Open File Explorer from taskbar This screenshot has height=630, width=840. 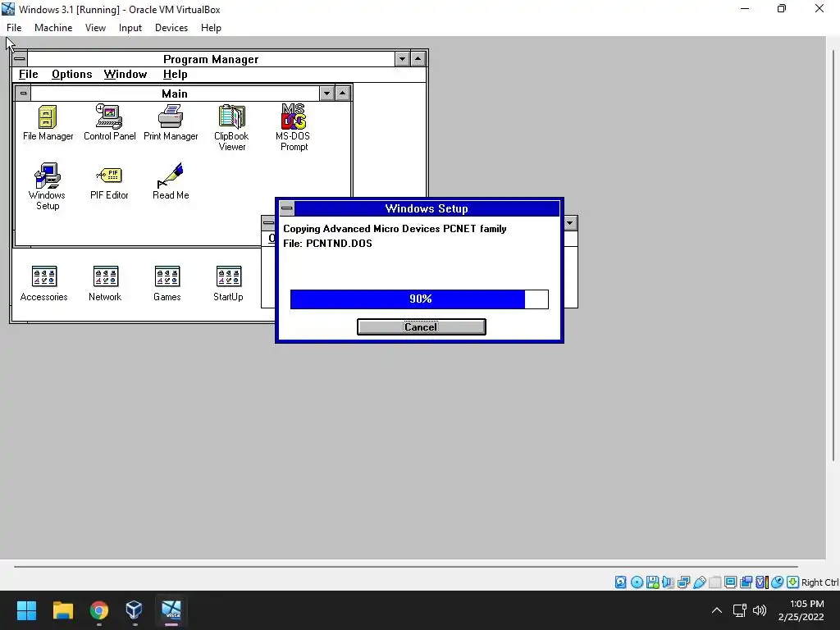[x=62, y=610]
